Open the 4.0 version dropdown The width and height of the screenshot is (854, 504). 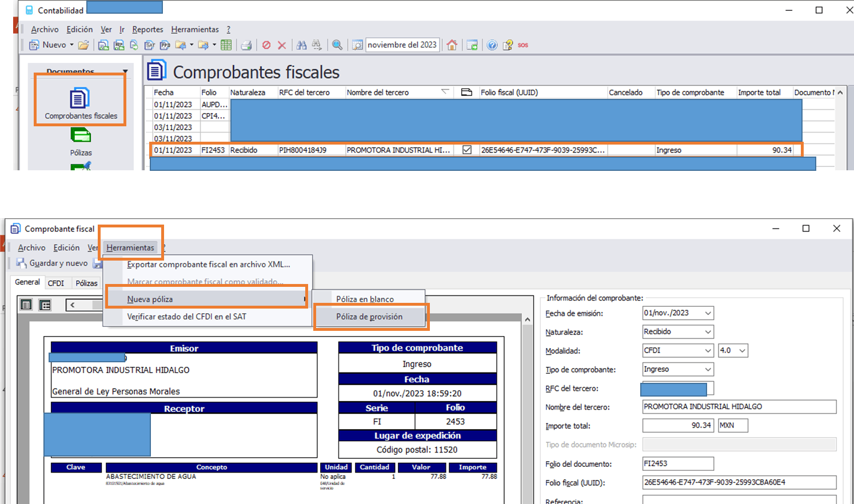click(x=743, y=351)
